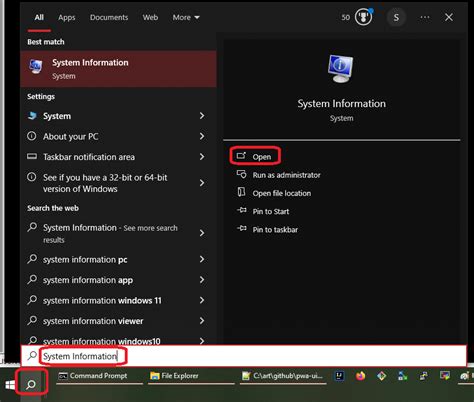Click the Run as administrator shield icon
474x402 pixels.
coord(241,174)
